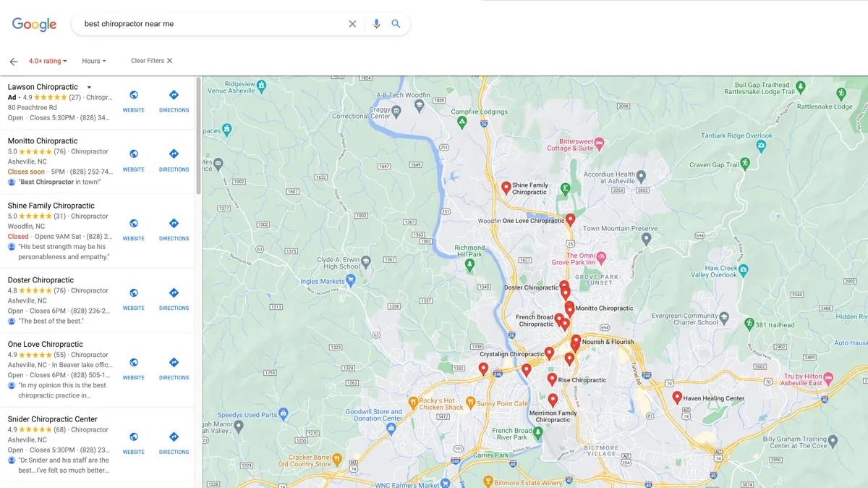This screenshot has height=488, width=868.
Task: Click the Sunny Point Café map marker
Action: pyautogui.click(x=470, y=402)
